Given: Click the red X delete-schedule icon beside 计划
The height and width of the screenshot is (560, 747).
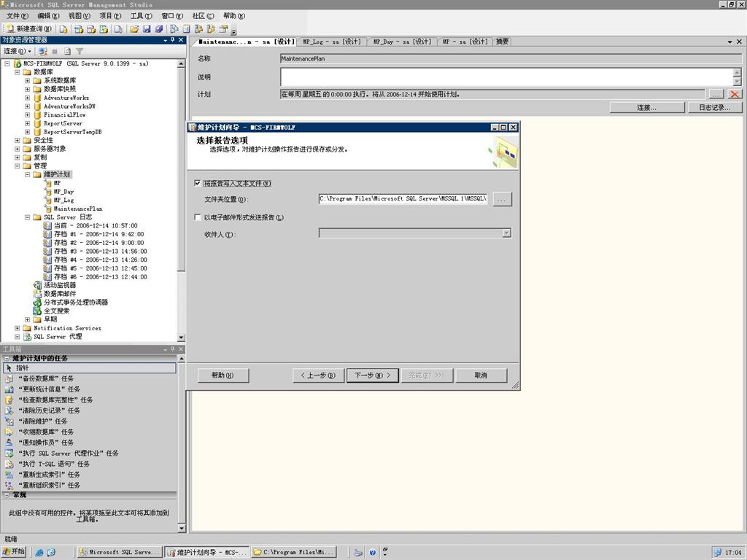Looking at the screenshot, I should 735,94.
